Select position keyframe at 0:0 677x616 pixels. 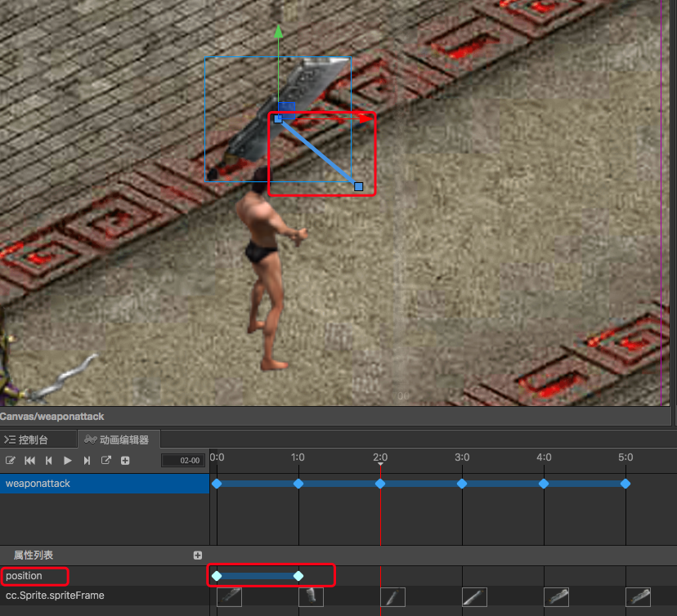(217, 576)
